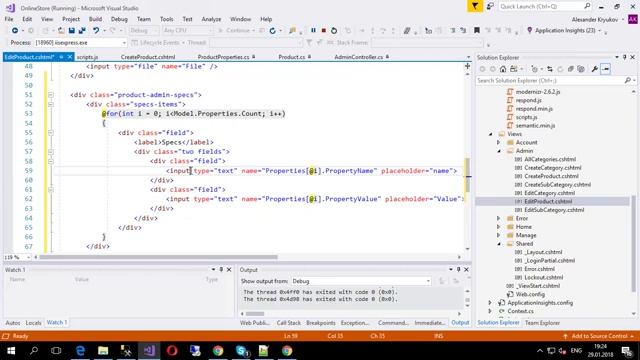Open the Debug menu
The width and height of the screenshot is (640, 360).
(x=119, y=19)
